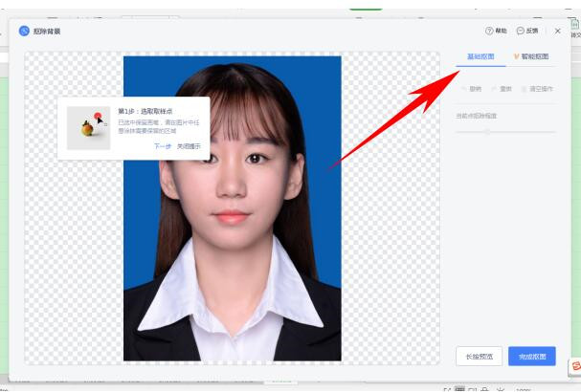Viewport: 581px width, 392px height.
Task: Click the 当前点抠除程度 slider handle
Action: (487, 131)
